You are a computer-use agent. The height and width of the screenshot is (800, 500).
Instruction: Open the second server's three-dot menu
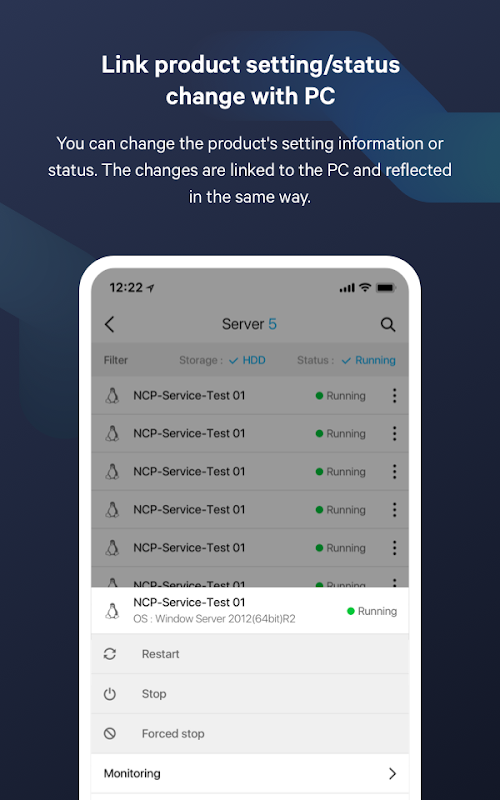[394, 434]
